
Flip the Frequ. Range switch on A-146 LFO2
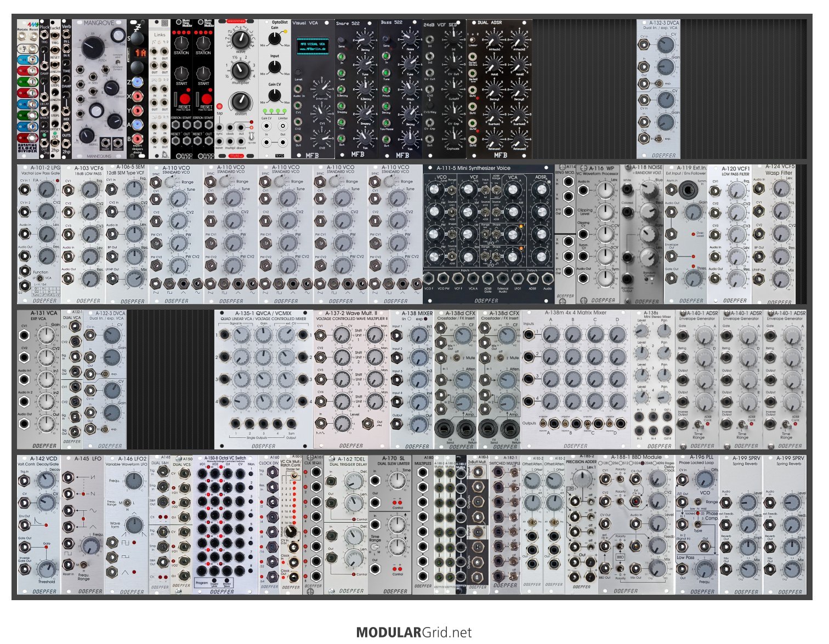(x=128, y=503)
